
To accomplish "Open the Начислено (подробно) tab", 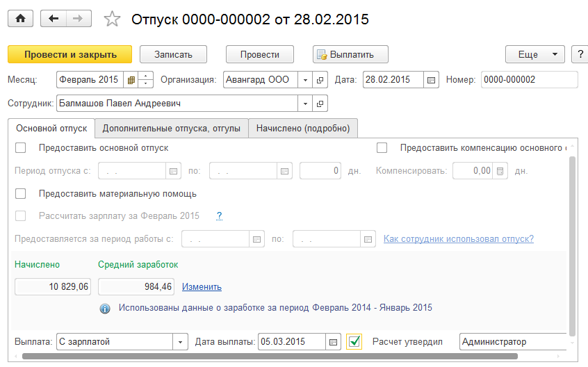I will point(303,128).
